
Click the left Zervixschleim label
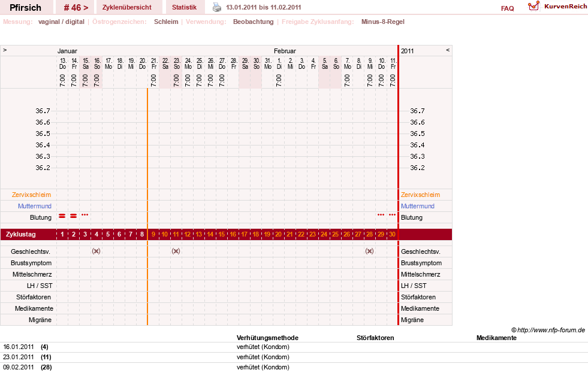pyautogui.click(x=32, y=195)
